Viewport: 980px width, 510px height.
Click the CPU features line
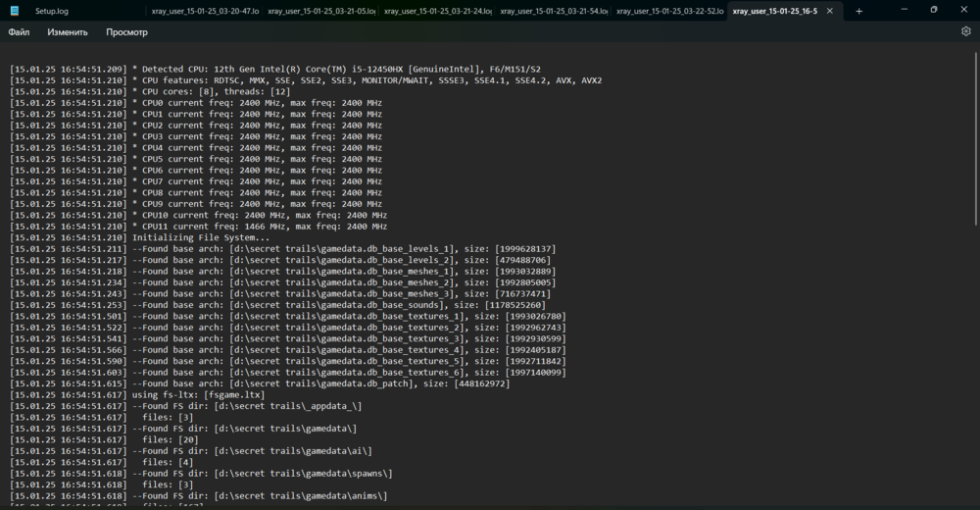(x=306, y=80)
